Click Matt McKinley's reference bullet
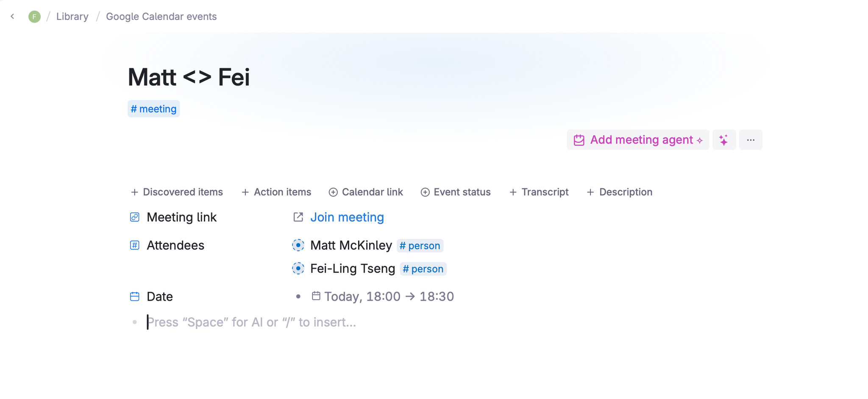The image size is (868, 399). pyautogui.click(x=298, y=245)
